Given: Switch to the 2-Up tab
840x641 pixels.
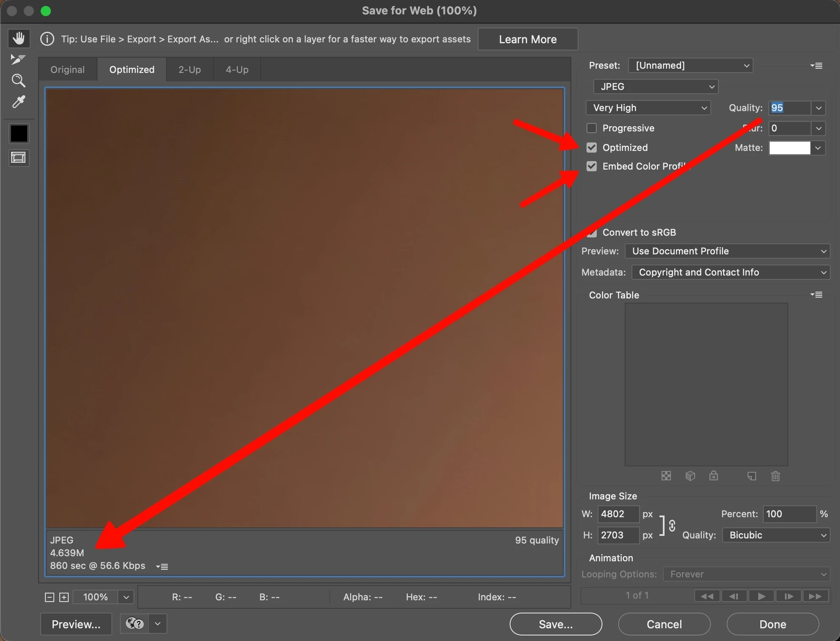Looking at the screenshot, I should coord(189,70).
